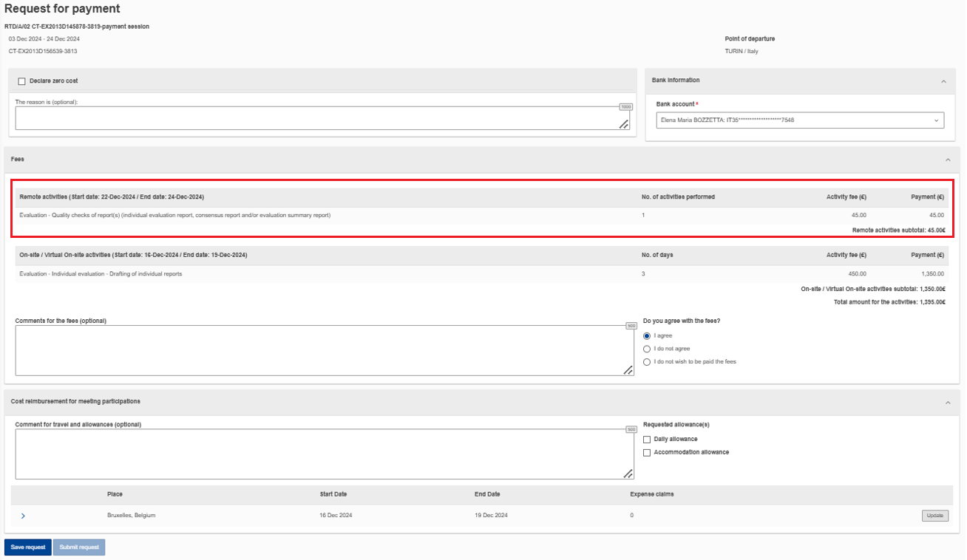Image resolution: width=967 pixels, height=560 pixels.
Task: Click the 16 Dec 2024 start date cell
Action: point(336,515)
